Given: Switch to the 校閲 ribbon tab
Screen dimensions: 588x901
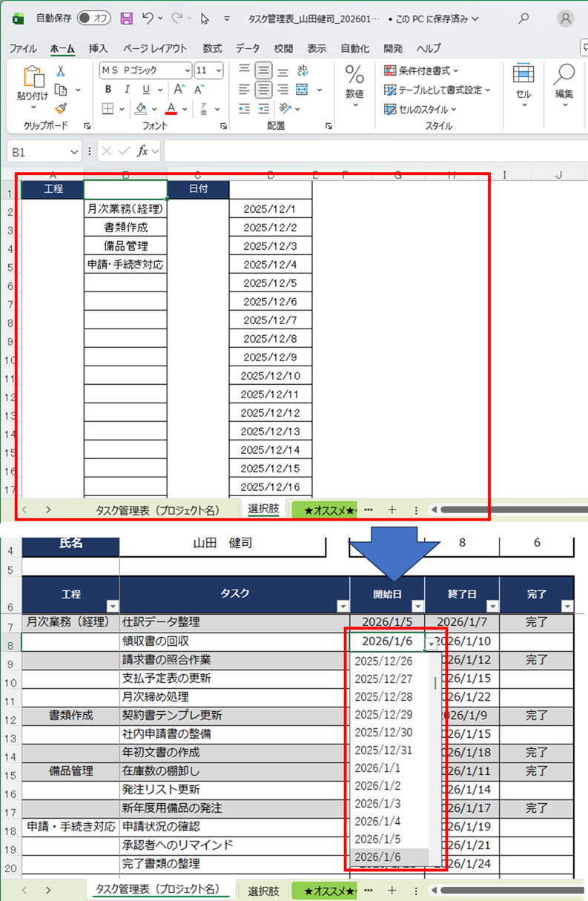Looking at the screenshot, I should click(283, 48).
